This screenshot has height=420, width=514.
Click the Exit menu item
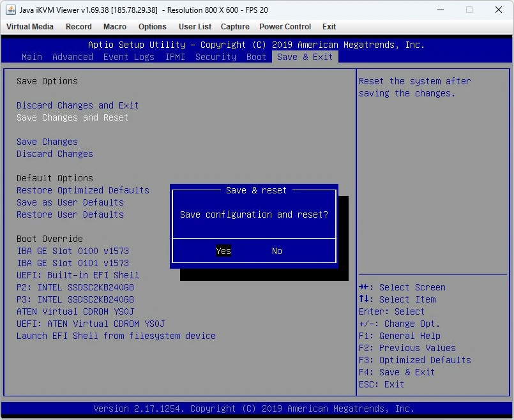[329, 27]
